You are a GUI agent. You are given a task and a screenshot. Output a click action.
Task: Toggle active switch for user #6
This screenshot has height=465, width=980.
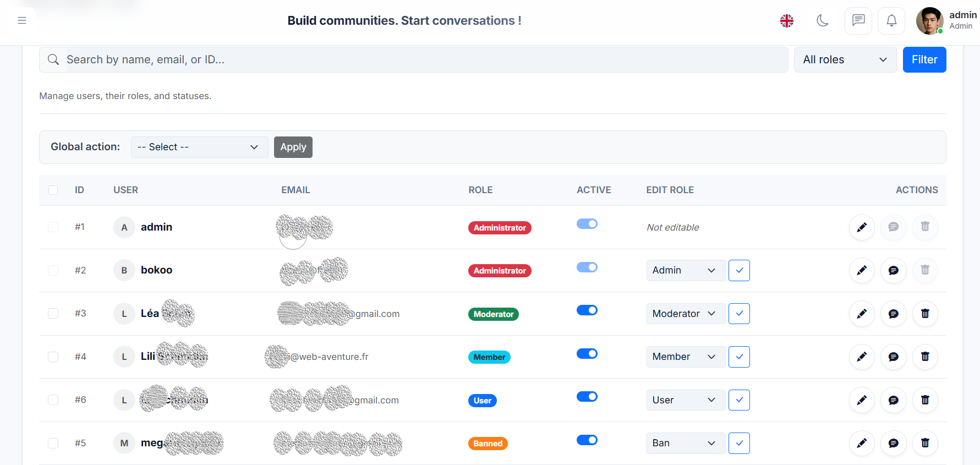coord(587,397)
